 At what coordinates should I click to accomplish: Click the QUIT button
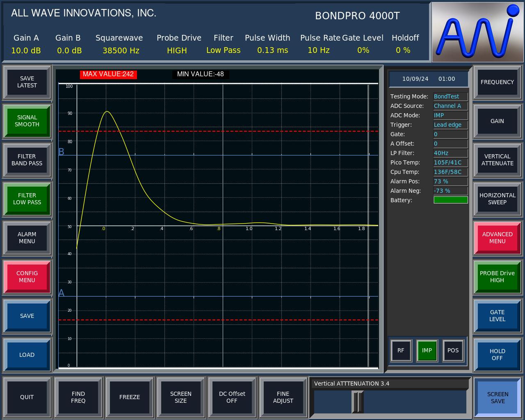tap(27, 397)
